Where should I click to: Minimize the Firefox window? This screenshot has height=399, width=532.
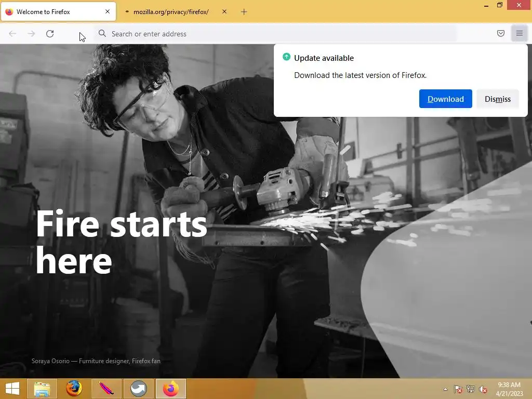486,5
